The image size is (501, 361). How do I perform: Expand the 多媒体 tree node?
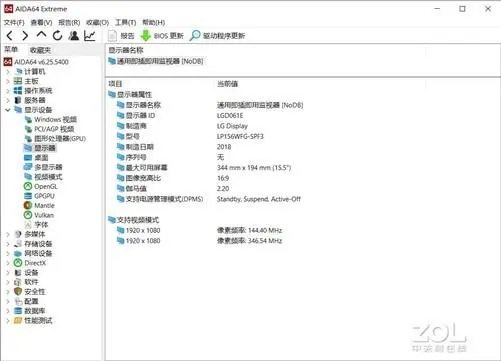8,234
